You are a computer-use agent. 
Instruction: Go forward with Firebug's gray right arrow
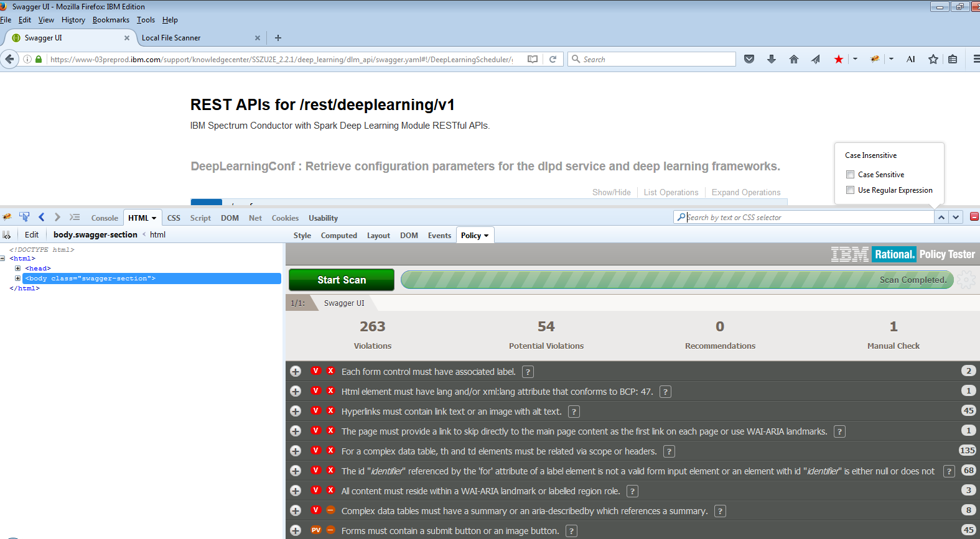57,217
